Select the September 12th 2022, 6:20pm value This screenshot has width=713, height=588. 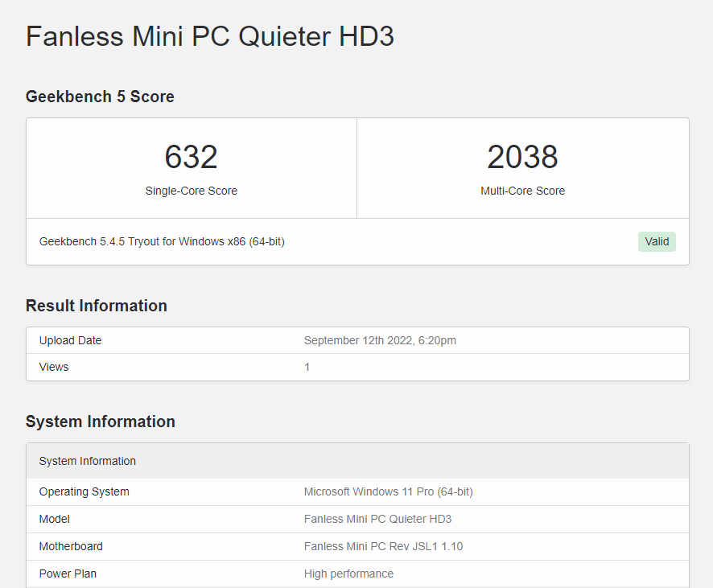click(380, 340)
